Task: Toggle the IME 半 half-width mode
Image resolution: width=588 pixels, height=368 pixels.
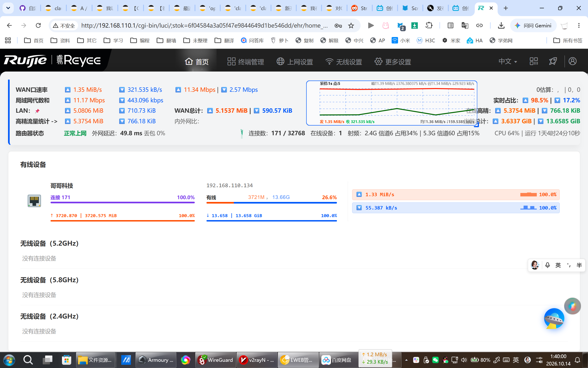Action: click(x=579, y=265)
